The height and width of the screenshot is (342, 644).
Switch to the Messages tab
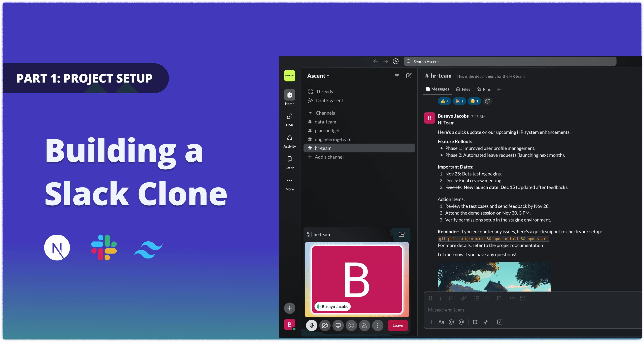coord(437,89)
